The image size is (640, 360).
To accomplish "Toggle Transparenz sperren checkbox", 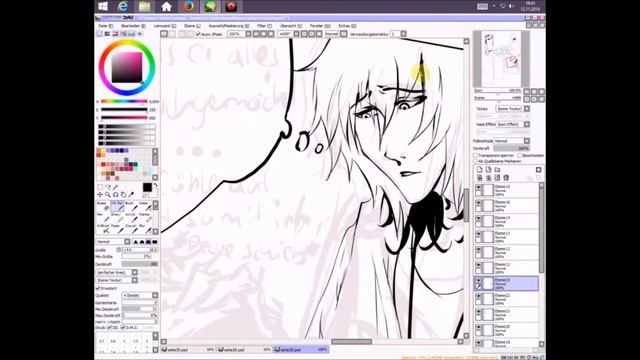I will [x=476, y=156].
